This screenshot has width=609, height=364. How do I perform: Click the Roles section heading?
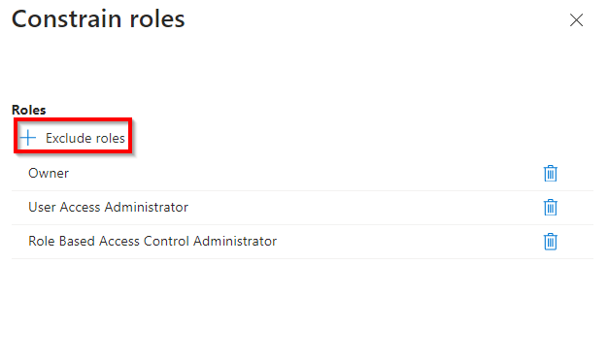(x=29, y=110)
